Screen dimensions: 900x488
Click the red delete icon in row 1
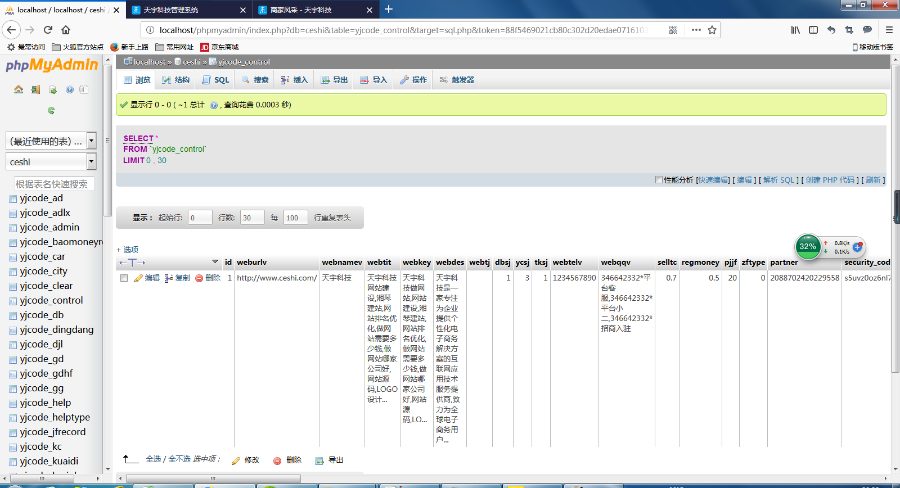(199, 278)
